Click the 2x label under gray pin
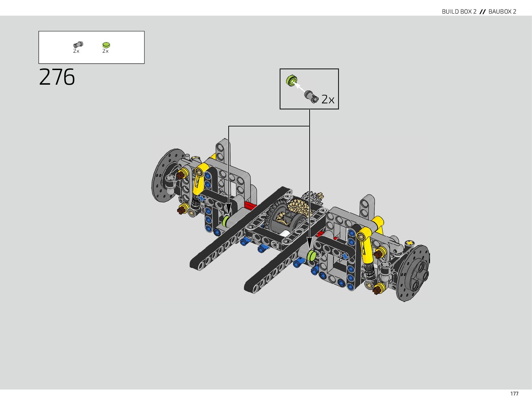 click(76, 51)
